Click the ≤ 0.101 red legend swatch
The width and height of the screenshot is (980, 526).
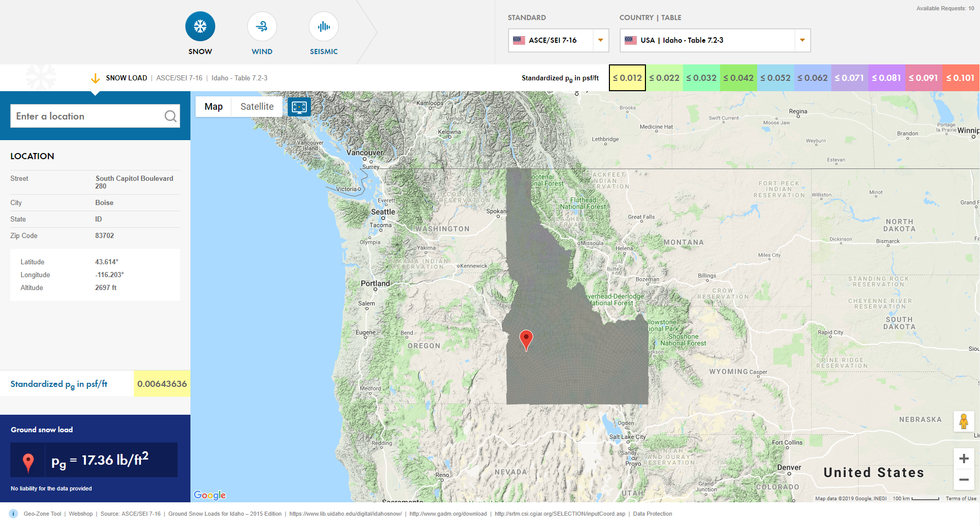[x=960, y=78]
